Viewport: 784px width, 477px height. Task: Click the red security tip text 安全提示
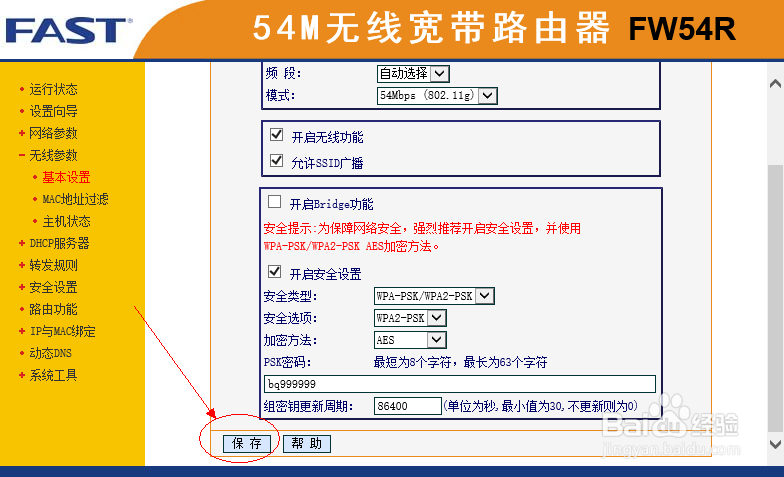(x=422, y=238)
